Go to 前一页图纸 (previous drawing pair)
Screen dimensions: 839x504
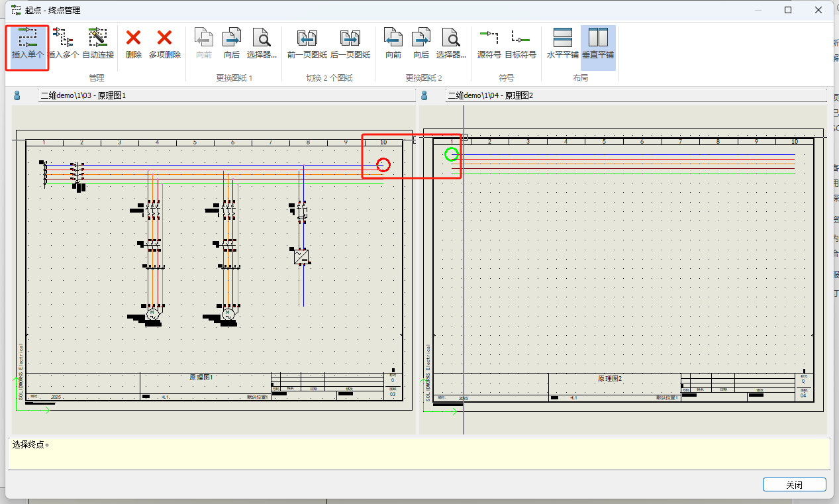pos(307,44)
